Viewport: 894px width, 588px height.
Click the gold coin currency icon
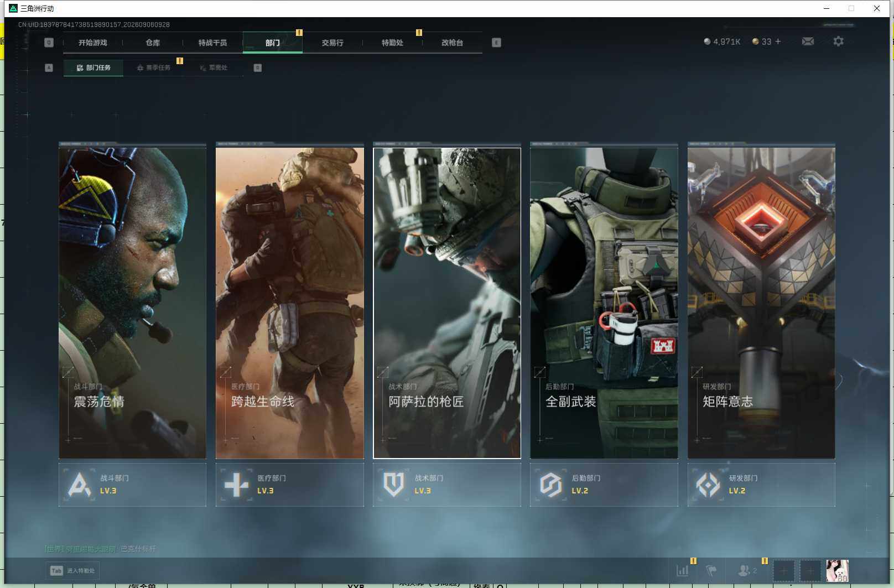click(x=755, y=41)
